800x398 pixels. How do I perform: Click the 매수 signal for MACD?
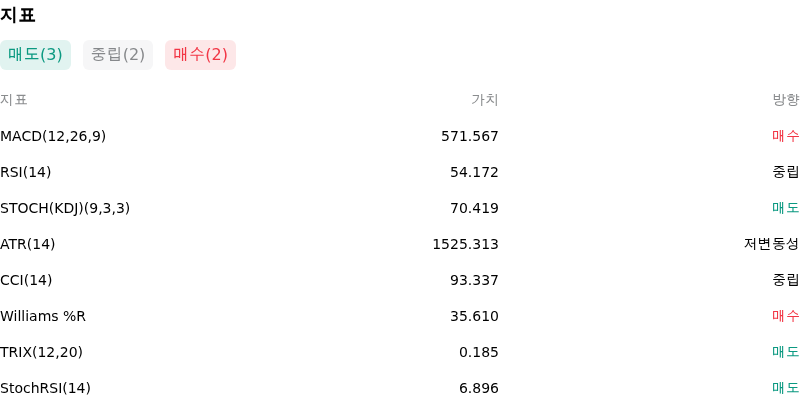786,136
